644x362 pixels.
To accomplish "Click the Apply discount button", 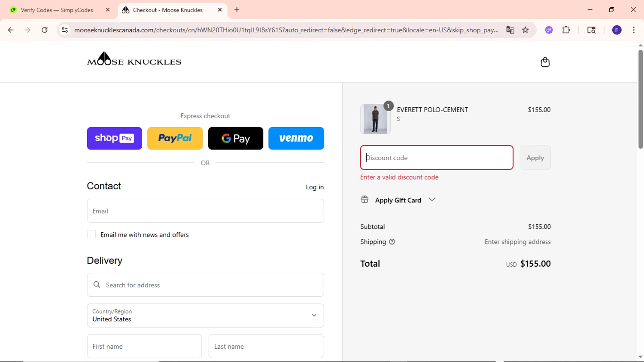I will click(535, 158).
